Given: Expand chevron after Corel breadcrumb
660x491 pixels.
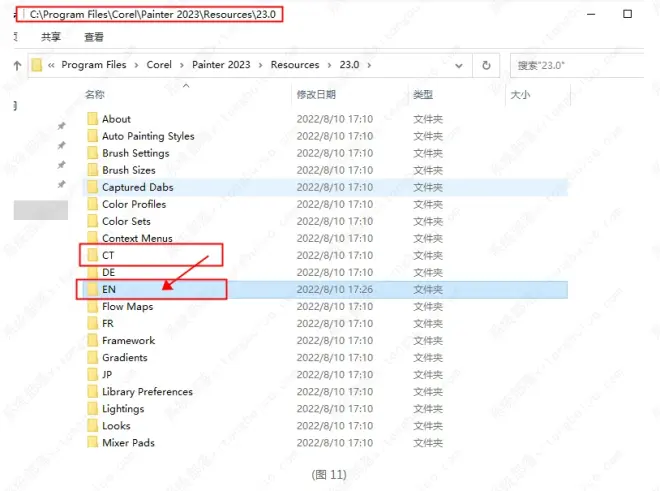Looking at the screenshot, I should click(181, 65).
